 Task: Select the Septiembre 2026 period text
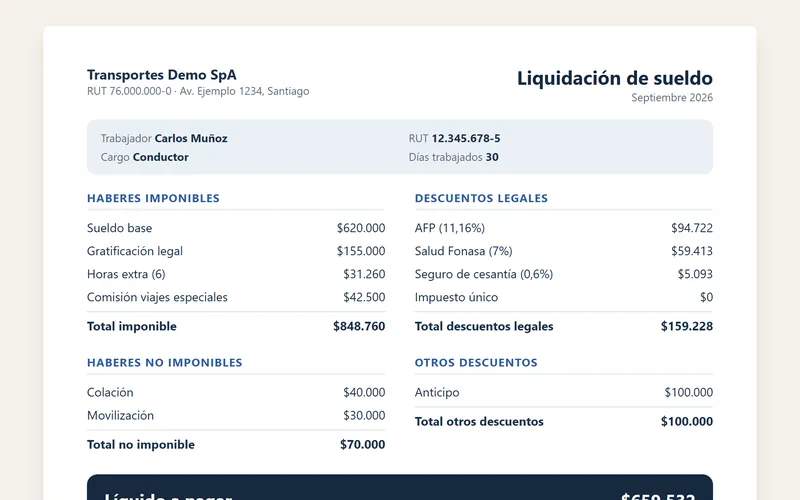(672, 97)
